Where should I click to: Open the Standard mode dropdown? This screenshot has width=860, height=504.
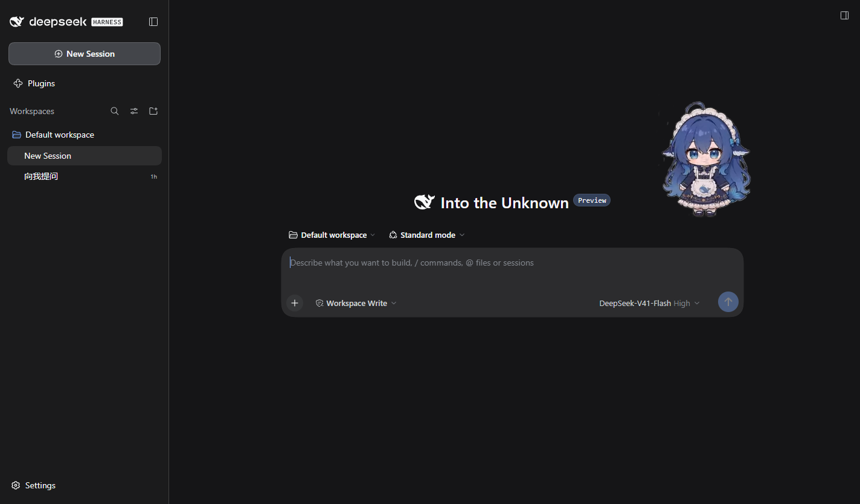tap(427, 235)
